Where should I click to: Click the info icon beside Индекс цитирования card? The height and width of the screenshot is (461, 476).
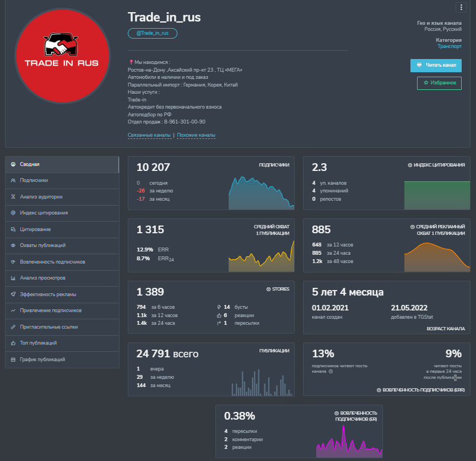(x=410, y=165)
